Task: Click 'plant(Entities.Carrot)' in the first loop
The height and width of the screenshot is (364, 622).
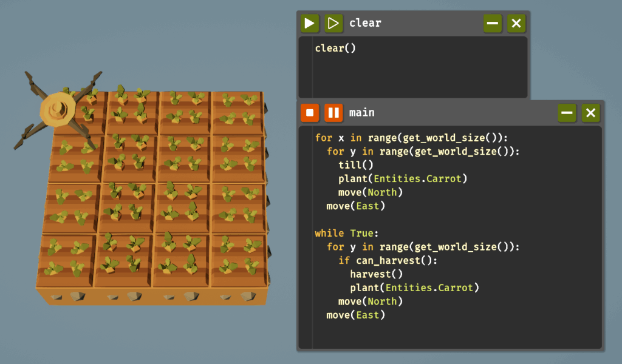Action: [403, 178]
